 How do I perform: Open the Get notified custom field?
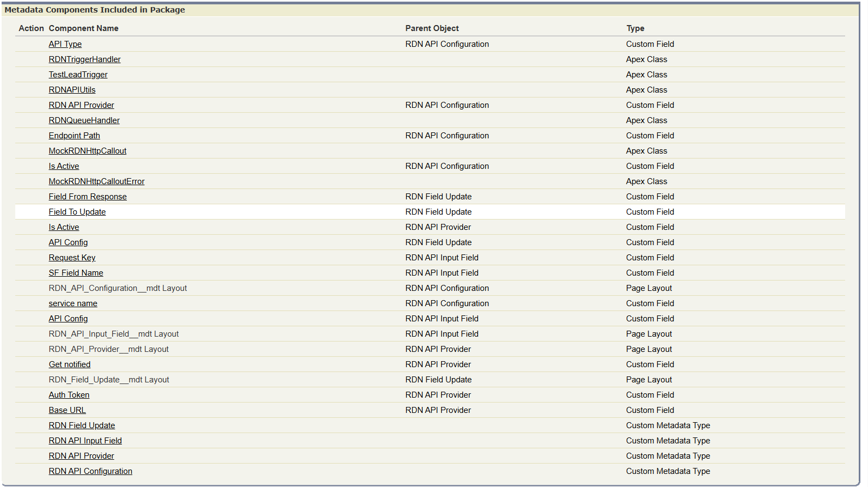point(69,364)
